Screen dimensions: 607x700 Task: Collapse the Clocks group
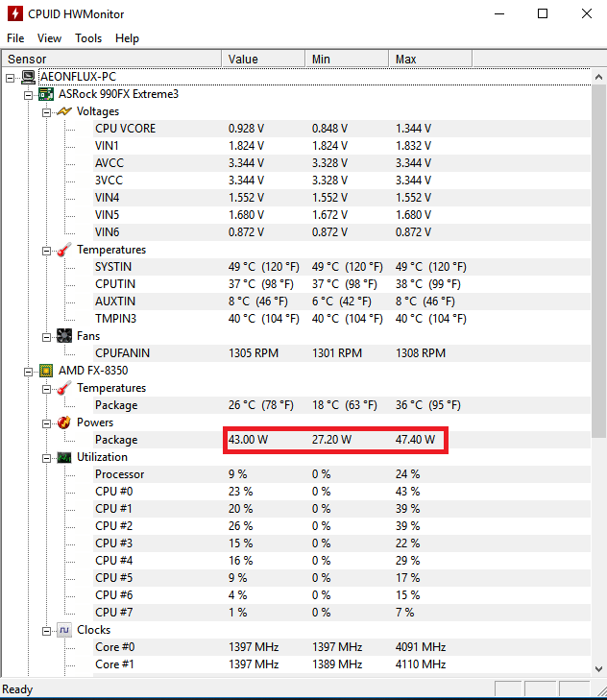46,631
